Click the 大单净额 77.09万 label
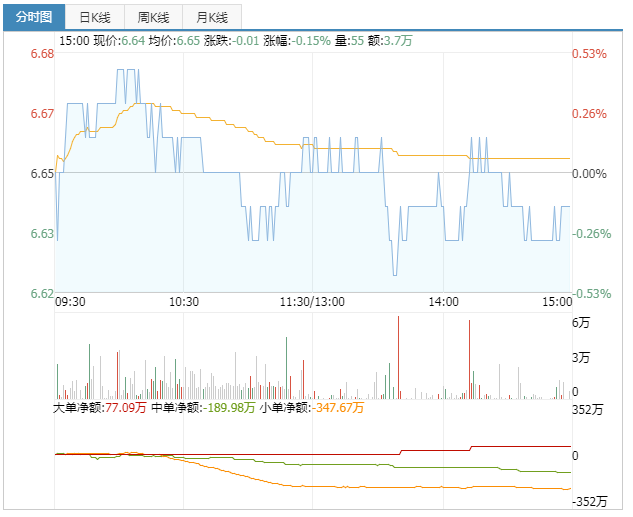Image resolution: width=633 pixels, height=517 pixels. click(x=99, y=408)
